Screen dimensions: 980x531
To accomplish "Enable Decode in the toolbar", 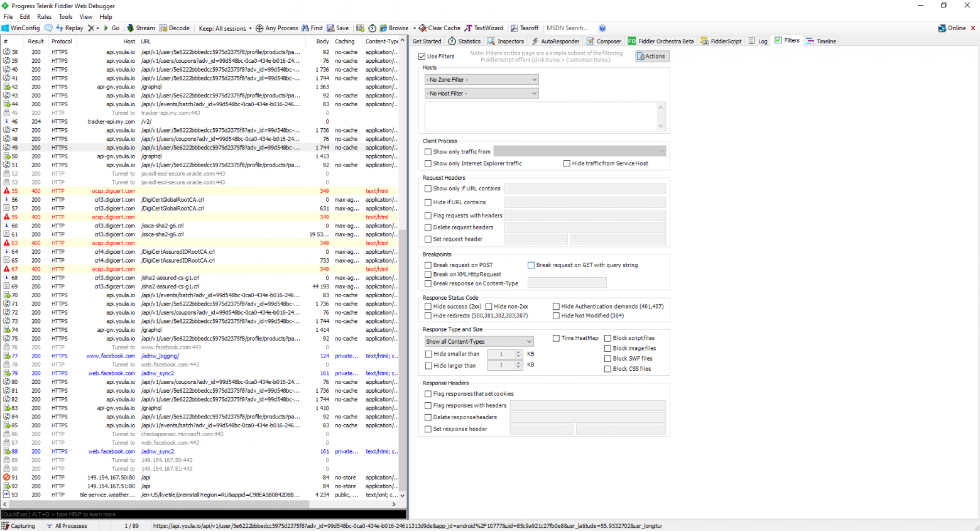I will click(175, 28).
